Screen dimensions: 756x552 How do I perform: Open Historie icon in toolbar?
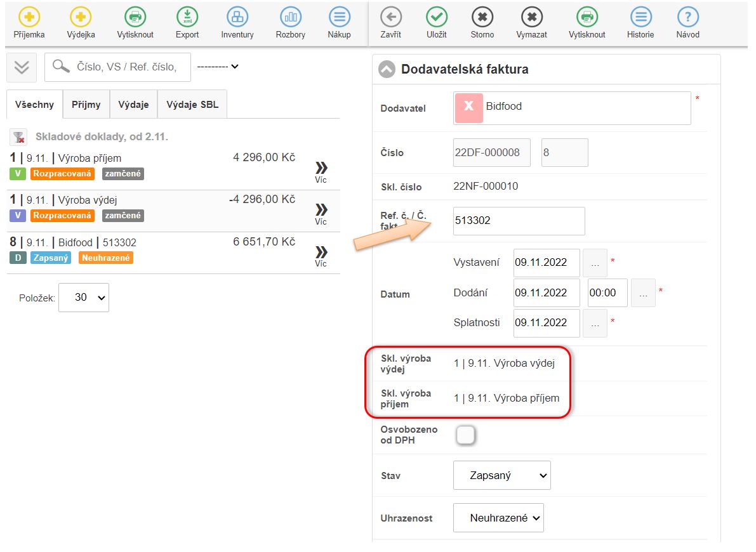click(x=640, y=17)
